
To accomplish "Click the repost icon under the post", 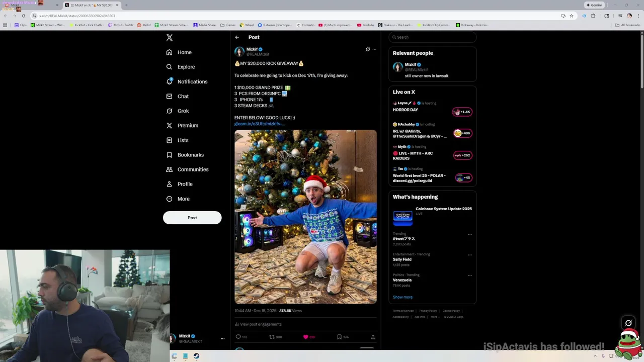I will click(272, 337).
